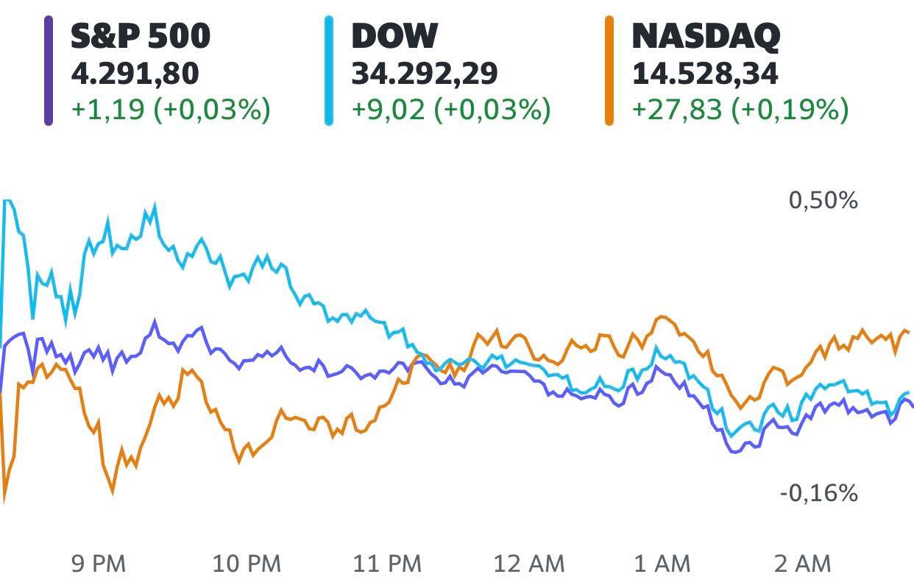The width and height of the screenshot is (914, 588).
Task: Click the DOW index title
Action: (x=394, y=36)
